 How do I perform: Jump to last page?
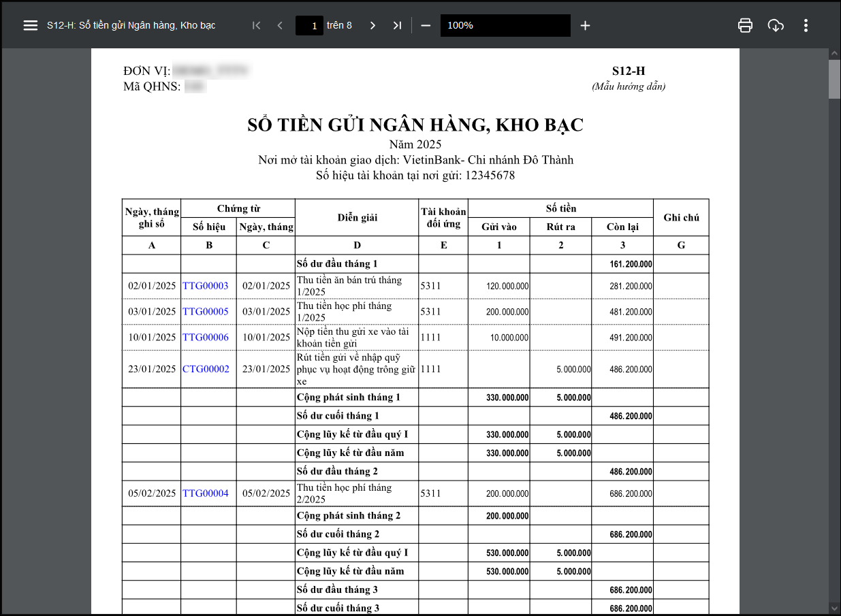tap(397, 25)
